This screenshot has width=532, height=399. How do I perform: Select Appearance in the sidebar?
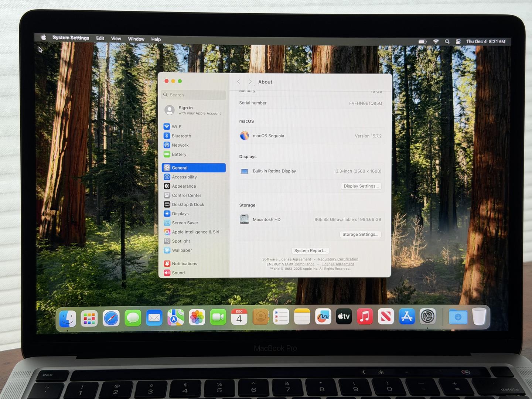pyautogui.click(x=194, y=186)
